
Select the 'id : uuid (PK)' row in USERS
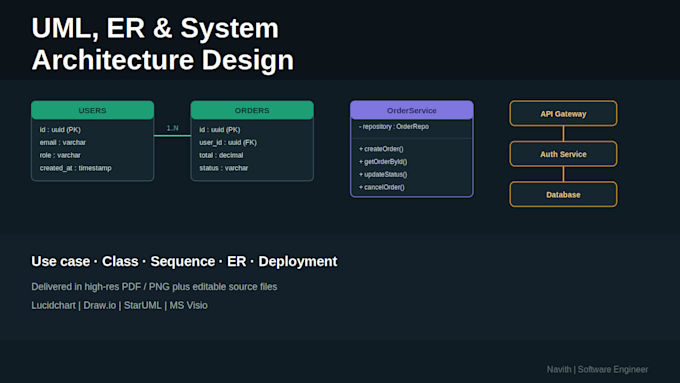[60, 130]
